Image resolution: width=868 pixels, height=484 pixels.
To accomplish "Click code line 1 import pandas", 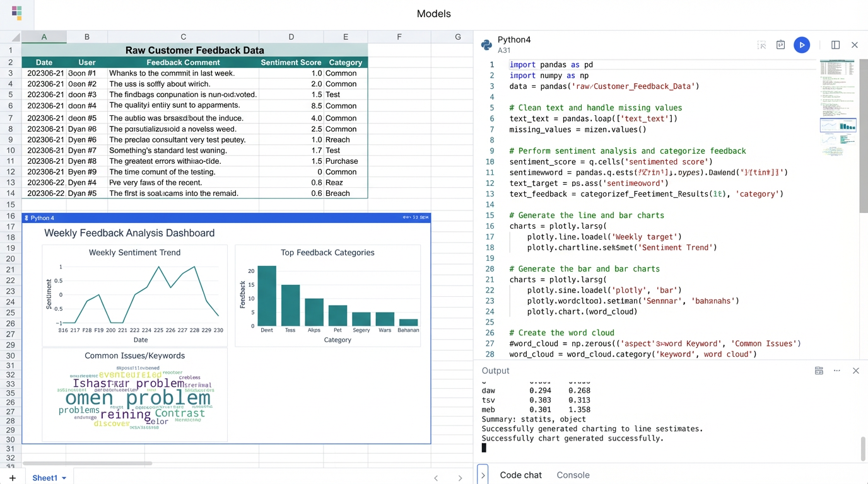I will click(x=551, y=65).
